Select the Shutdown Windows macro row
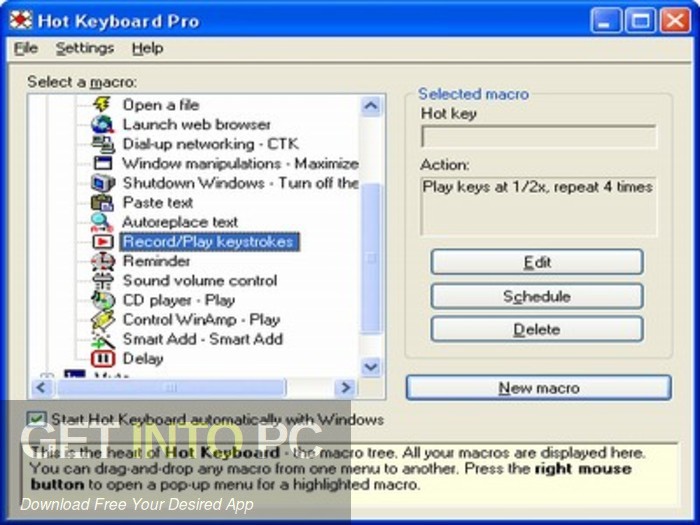The width and height of the screenshot is (700, 525). (x=240, y=183)
